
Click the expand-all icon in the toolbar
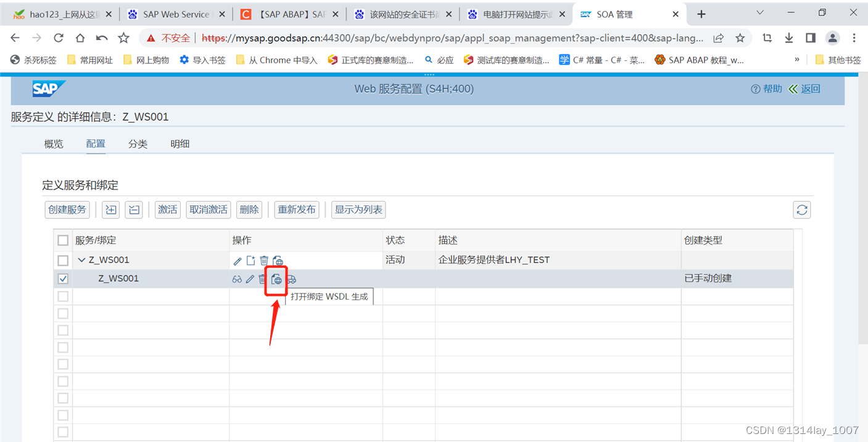click(111, 210)
